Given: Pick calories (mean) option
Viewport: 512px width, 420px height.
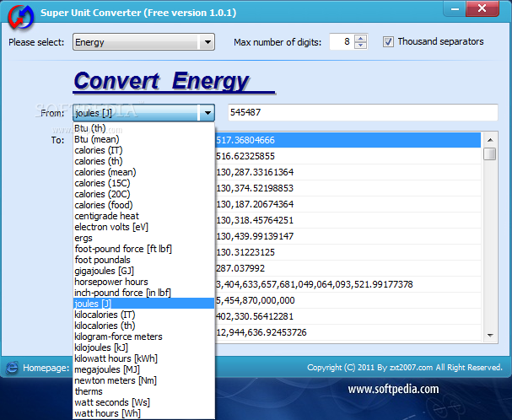Looking at the screenshot, I should 143,172.
